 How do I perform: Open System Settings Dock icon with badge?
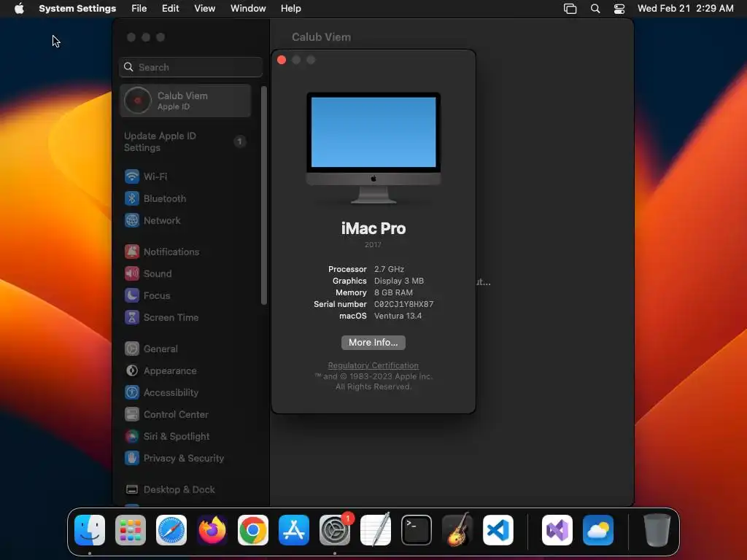tap(335, 530)
